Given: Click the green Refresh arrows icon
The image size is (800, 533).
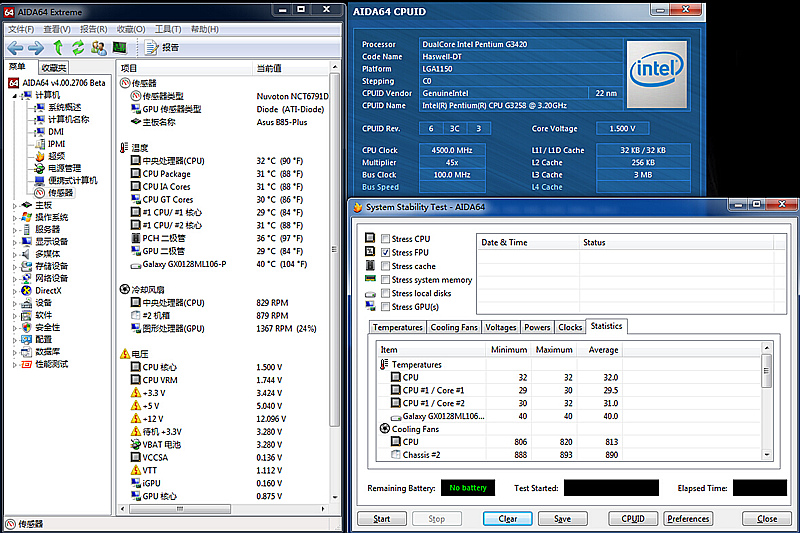Looking at the screenshot, I should pos(78,47).
